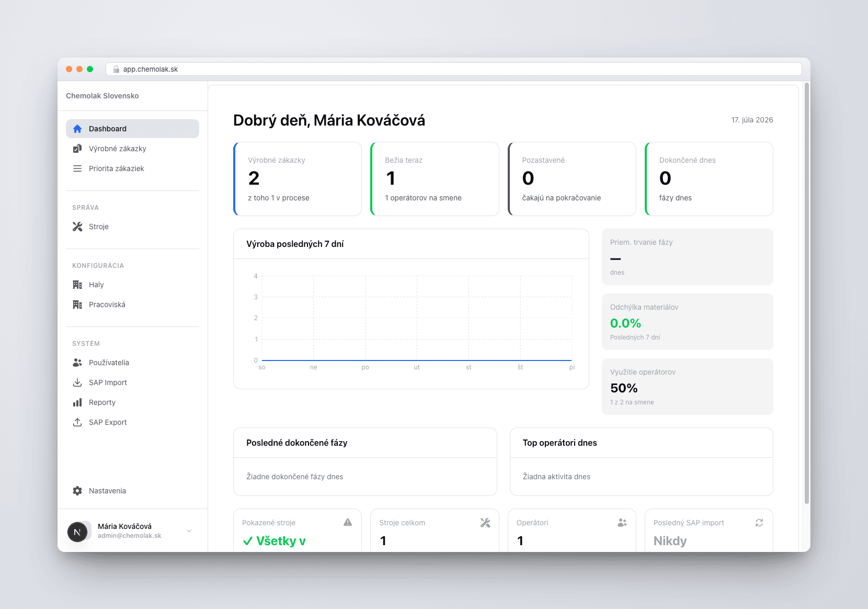Click the Pozastavené stat card
The image size is (868, 609).
[572, 179]
